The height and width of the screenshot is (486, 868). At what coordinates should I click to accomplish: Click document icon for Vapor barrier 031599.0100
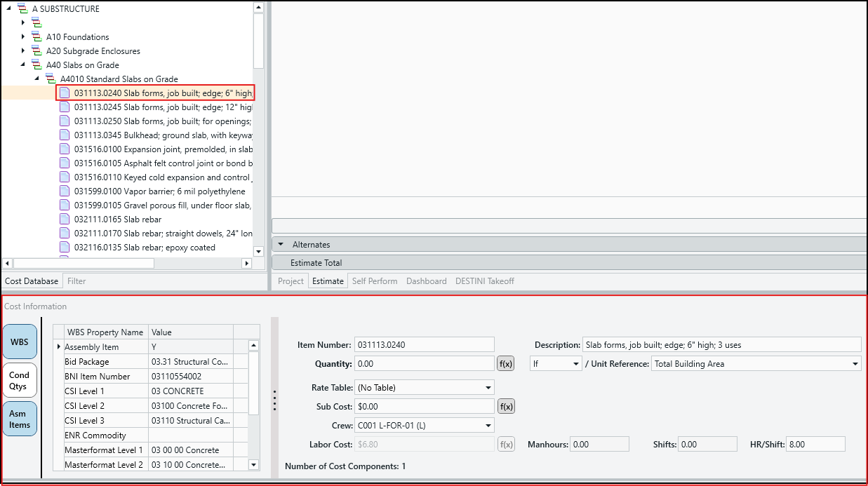[65, 191]
